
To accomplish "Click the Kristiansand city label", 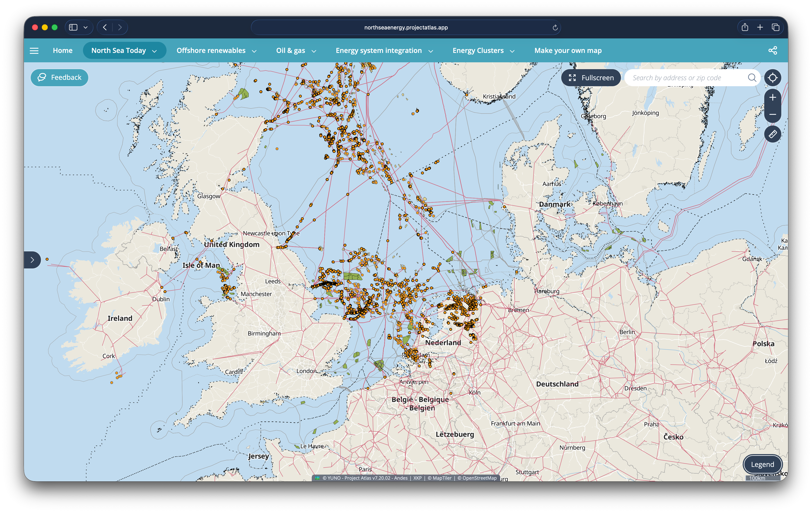I will pyautogui.click(x=499, y=96).
